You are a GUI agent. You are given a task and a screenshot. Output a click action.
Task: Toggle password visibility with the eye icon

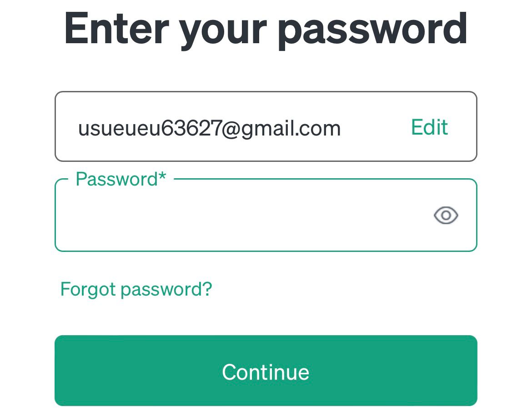click(446, 215)
